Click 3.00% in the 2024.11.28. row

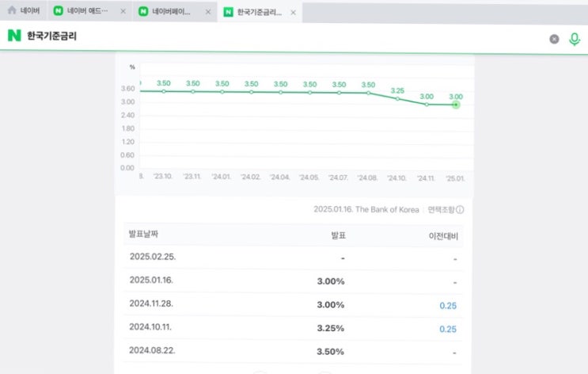[330, 305]
